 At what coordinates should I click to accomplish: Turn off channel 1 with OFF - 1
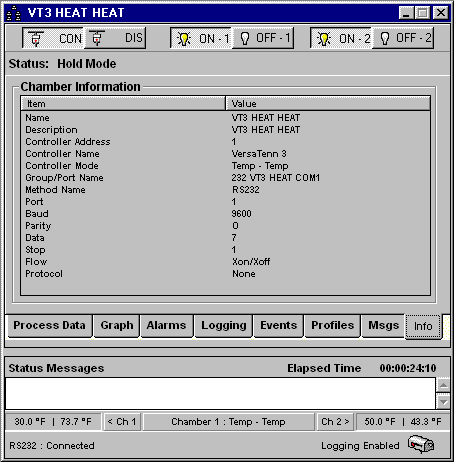tap(263, 38)
